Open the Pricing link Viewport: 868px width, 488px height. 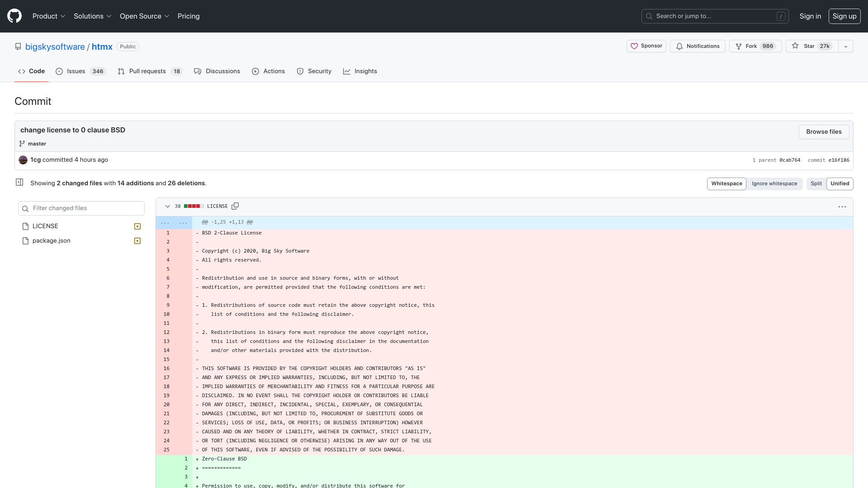click(189, 16)
